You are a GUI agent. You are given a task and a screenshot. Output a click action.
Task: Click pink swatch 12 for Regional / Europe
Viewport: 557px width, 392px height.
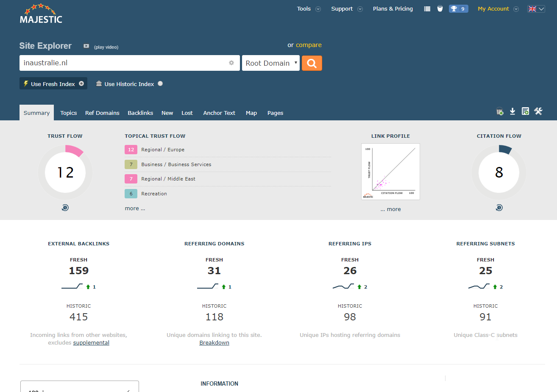pyautogui.click(x=131, y=150)
